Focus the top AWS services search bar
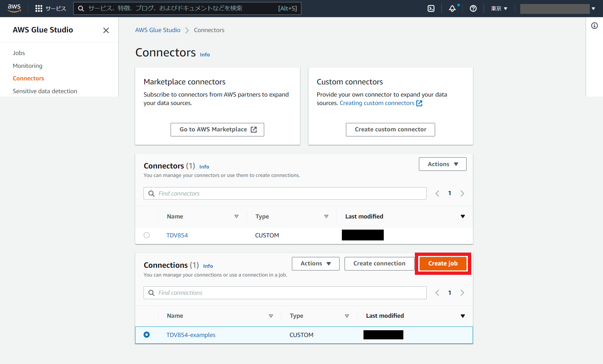 (x=187, y=8)
